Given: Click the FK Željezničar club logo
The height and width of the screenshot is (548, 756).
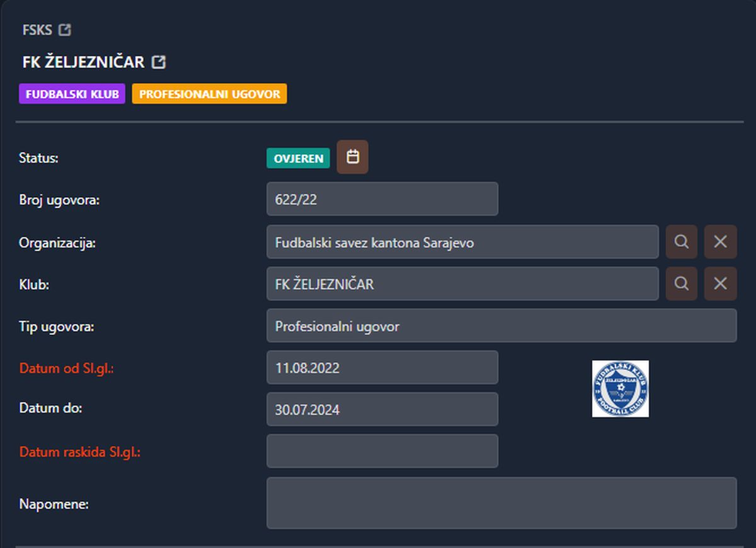Looking at the screenshot, I should coord(620,389).
